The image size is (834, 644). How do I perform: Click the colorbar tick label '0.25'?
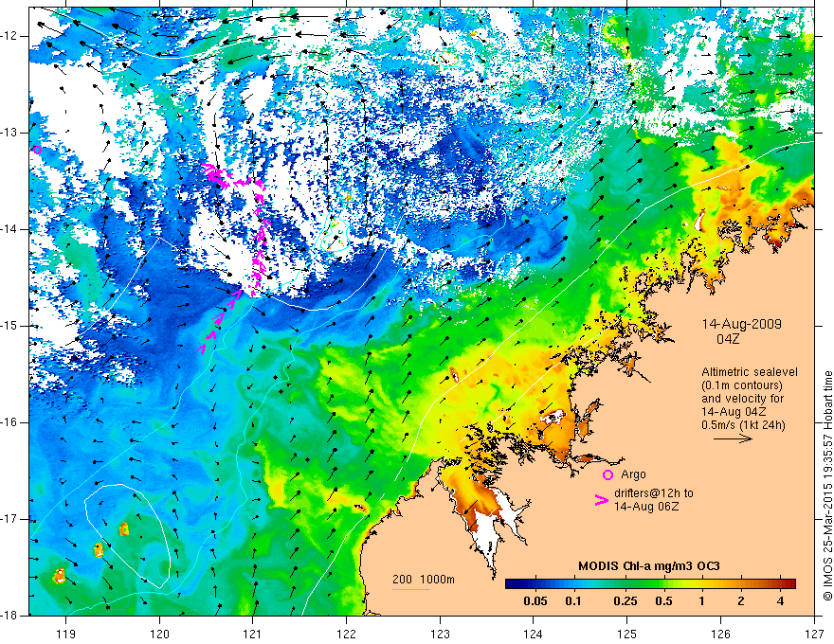coord(625,601)
